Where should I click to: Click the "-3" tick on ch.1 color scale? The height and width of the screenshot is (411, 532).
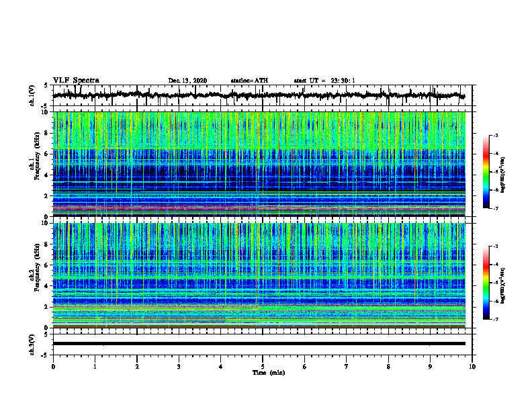coord(495,136)
